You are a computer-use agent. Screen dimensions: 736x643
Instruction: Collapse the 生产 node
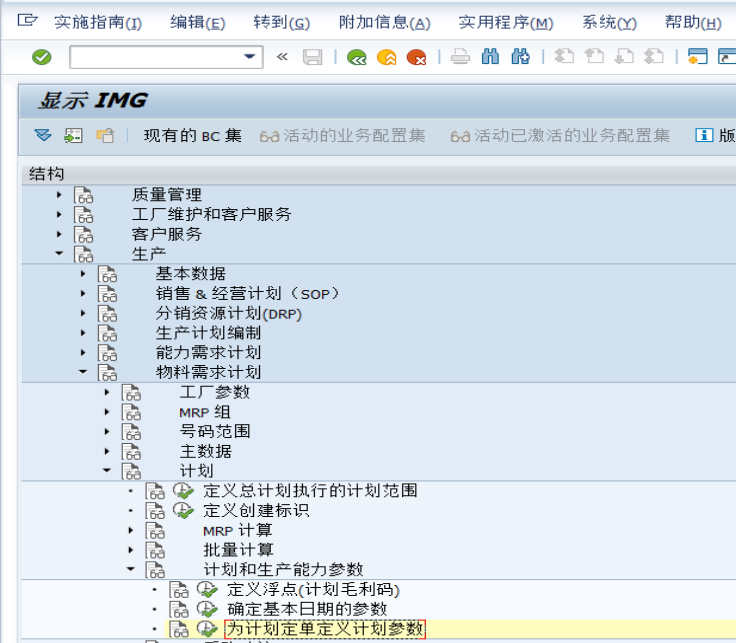coord(59,253)
